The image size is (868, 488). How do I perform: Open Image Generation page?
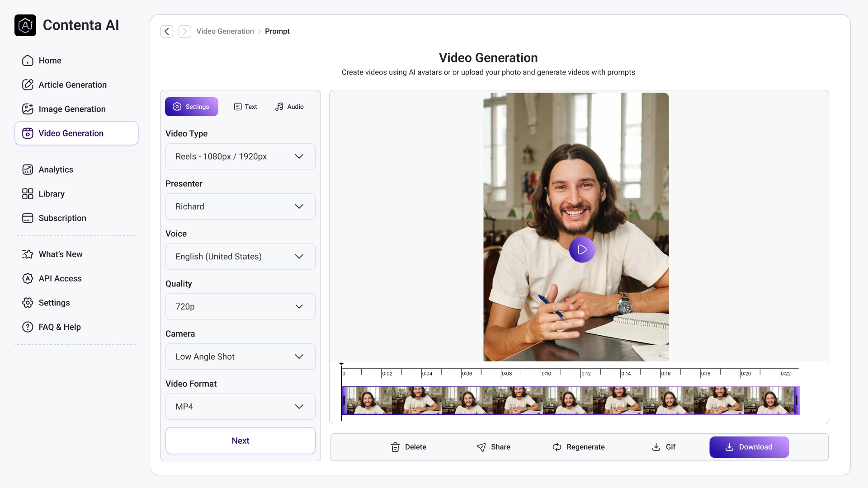[x=72, y=109]
